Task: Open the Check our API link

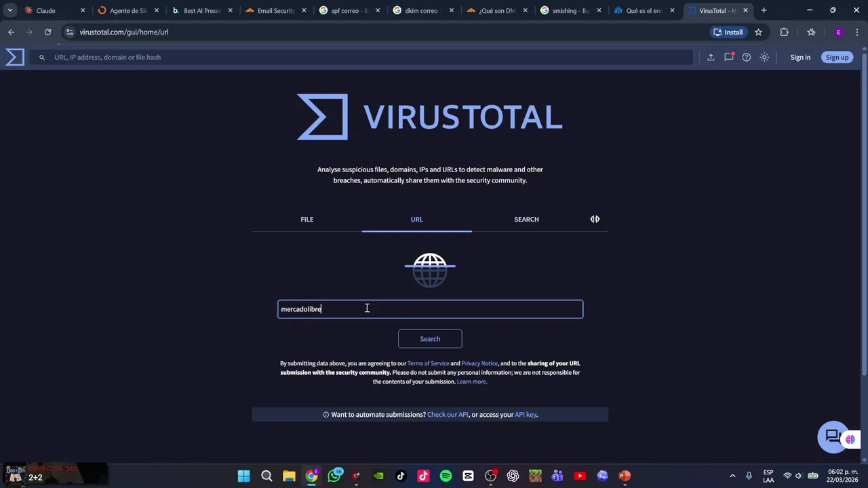Action: coord(448,414)
